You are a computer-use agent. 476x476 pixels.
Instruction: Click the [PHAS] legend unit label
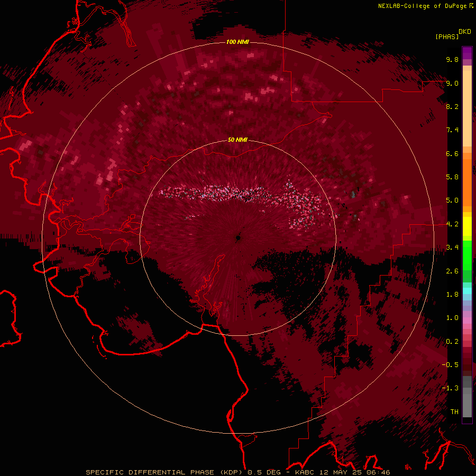point(447,36)
